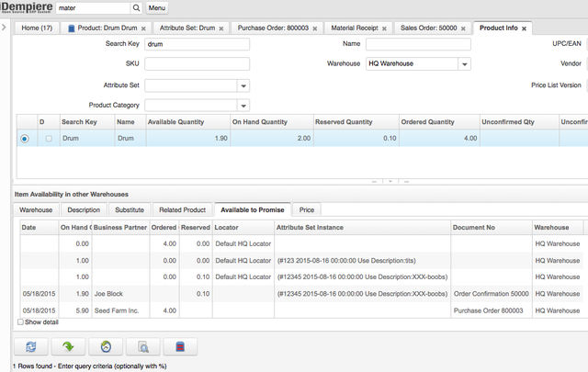Click the Menu button
The image size is (588, 372).
coord(157,7)
